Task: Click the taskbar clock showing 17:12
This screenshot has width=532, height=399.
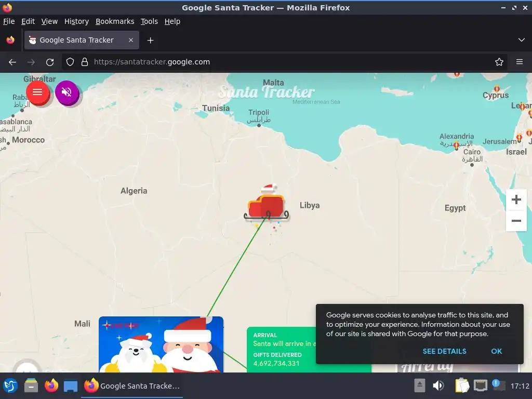Action: pos(520,386)
